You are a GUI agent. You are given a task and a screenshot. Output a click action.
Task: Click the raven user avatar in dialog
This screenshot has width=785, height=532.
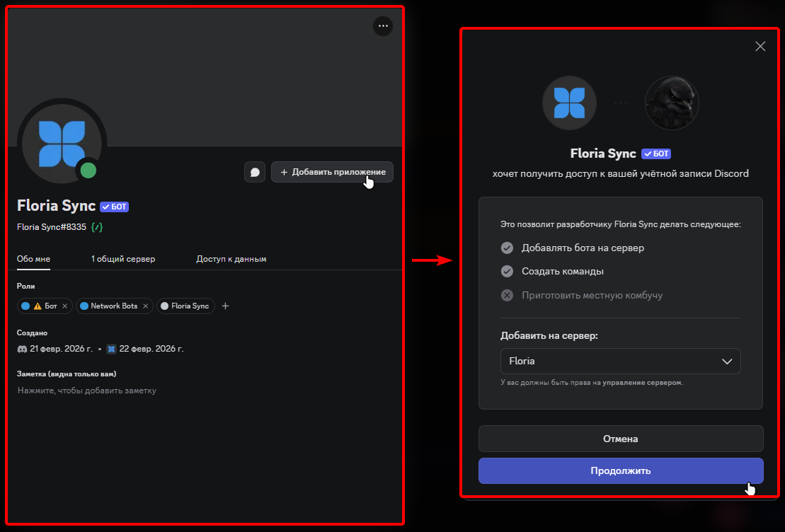(672, 103)
